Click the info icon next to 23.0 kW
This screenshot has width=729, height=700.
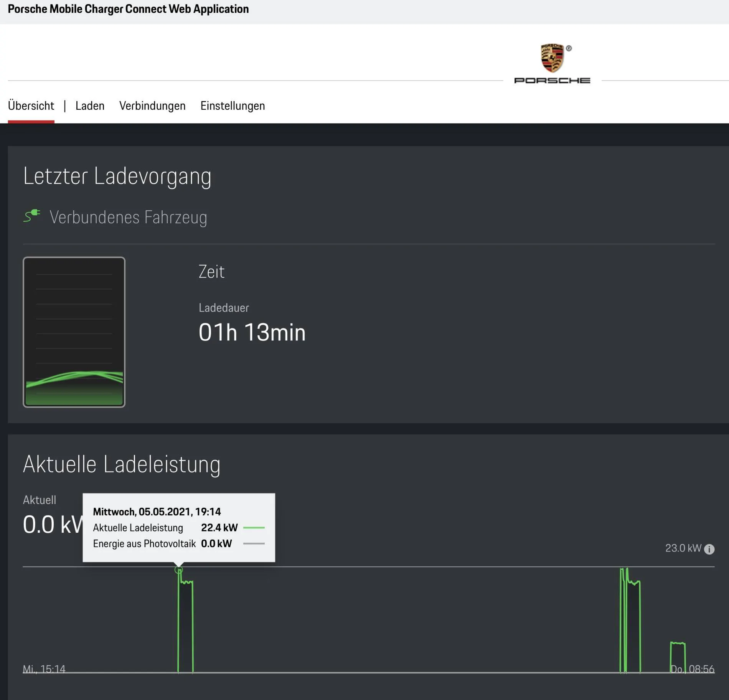tap(709, 549)
